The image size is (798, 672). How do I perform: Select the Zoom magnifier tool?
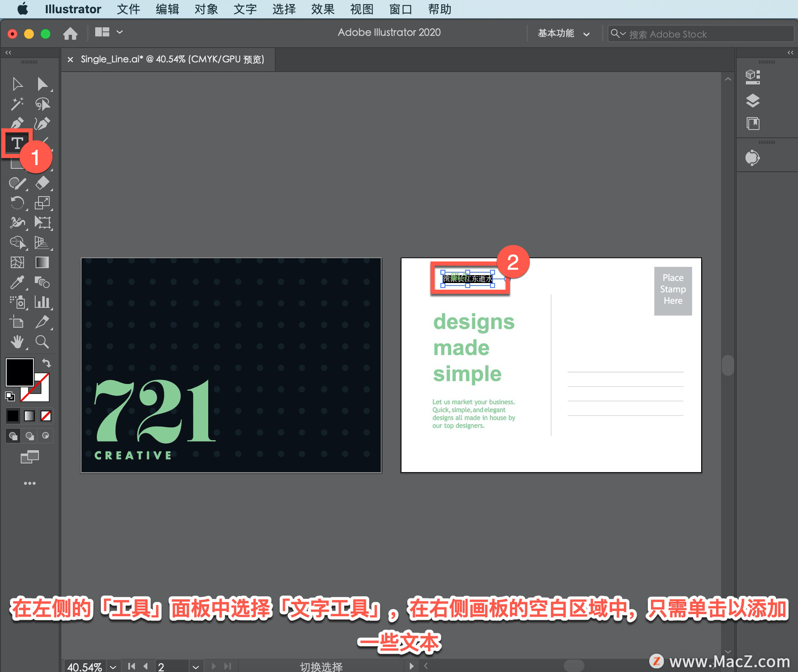click(42, 342)
